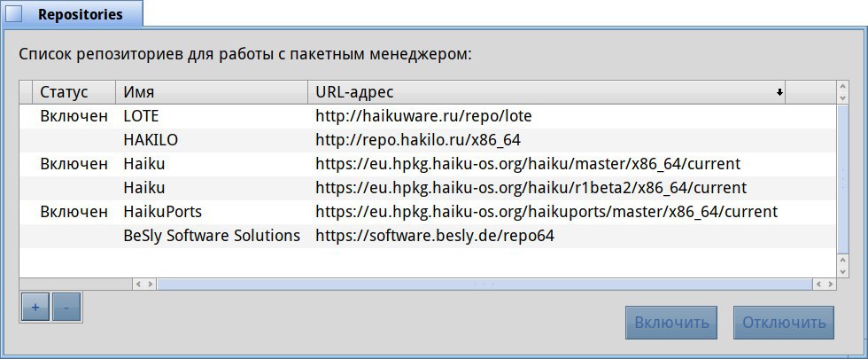Click the Отключить button

[784, 323]
